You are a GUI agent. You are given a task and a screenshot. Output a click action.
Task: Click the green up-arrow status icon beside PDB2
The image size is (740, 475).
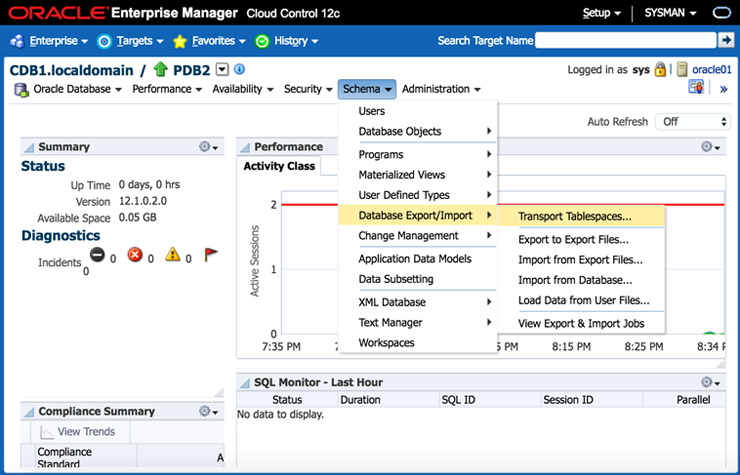[160, 69]
